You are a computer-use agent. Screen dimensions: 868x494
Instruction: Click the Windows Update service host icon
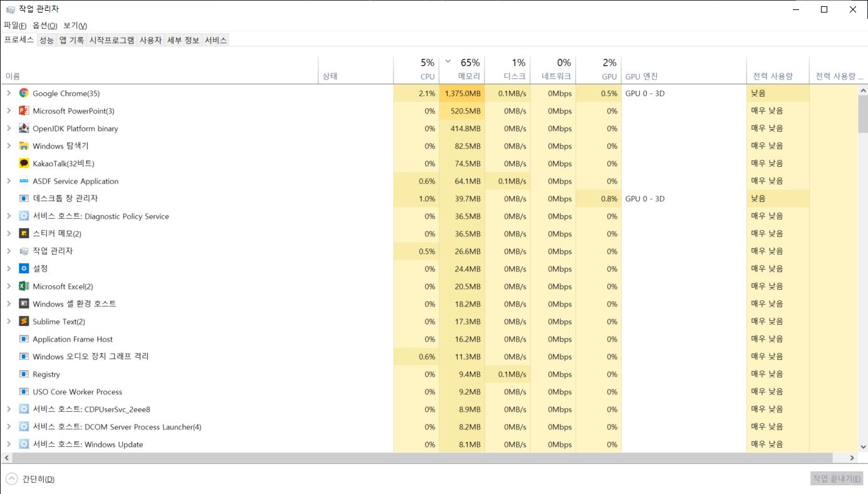pyautogui.click(x=24, y=444)
